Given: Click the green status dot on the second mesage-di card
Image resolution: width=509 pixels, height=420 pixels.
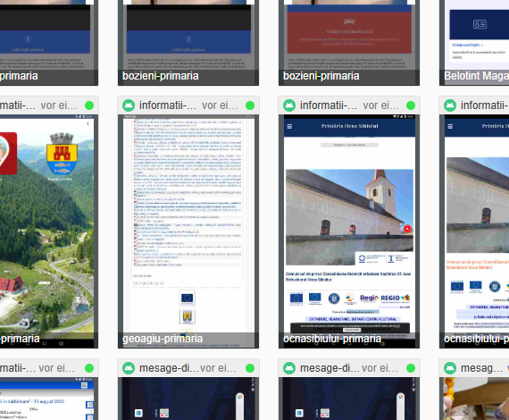Looking at the screenshot, I should point(411,368).
